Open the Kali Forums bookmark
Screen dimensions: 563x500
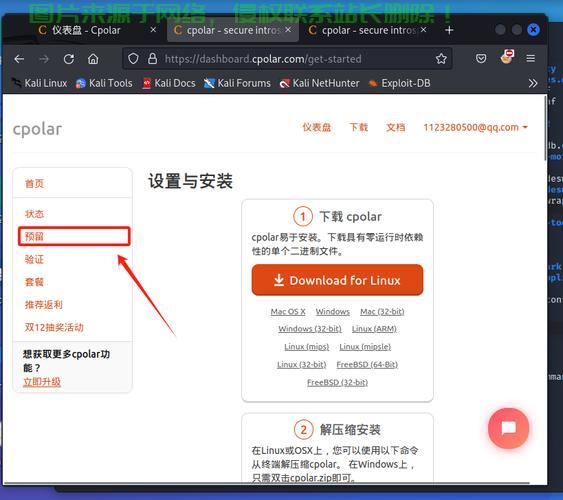click(237, 83)
